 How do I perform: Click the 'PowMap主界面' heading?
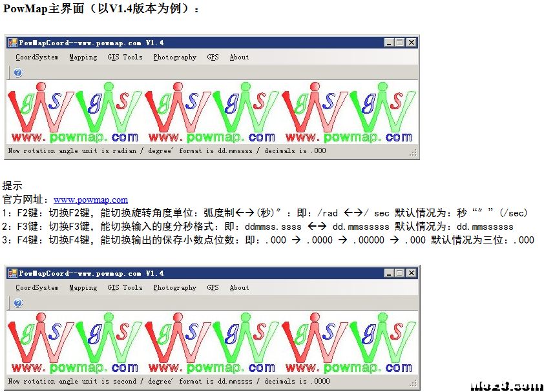coord(101,8)
